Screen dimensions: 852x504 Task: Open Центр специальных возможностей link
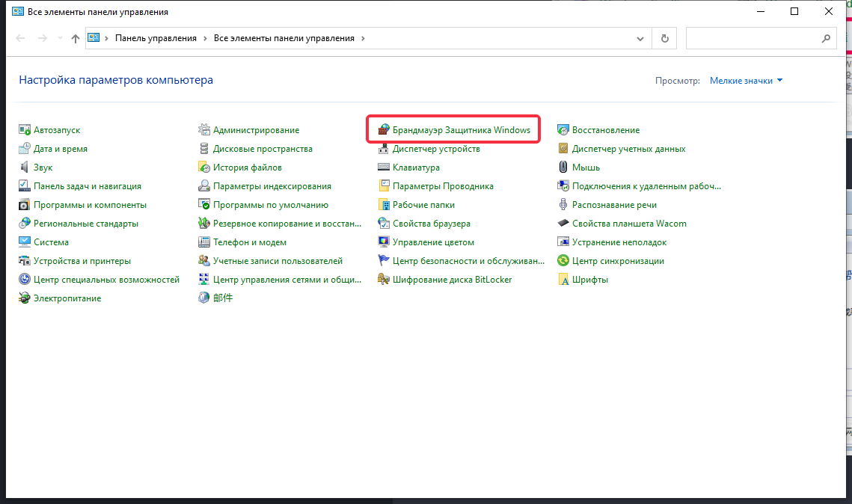click(106, 280)
